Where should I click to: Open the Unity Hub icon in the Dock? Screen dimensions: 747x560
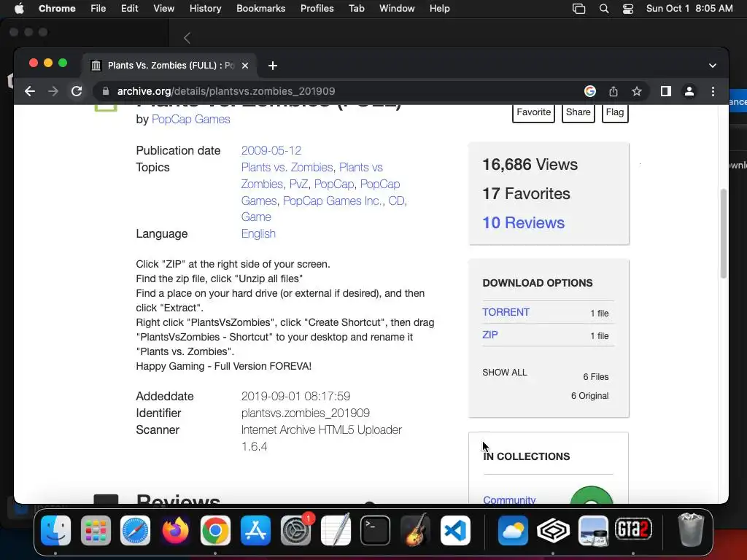point(553,531)
